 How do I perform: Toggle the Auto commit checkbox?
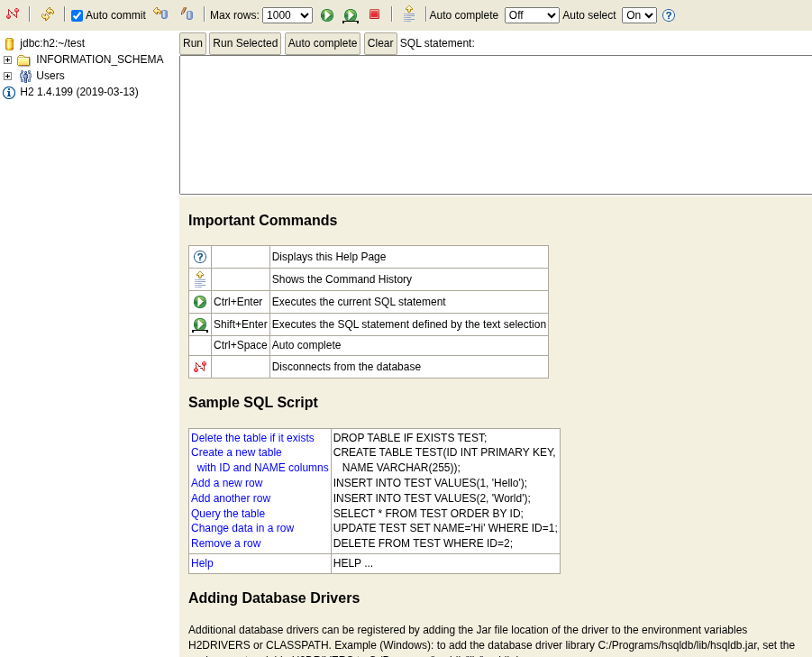click(78, 15)
